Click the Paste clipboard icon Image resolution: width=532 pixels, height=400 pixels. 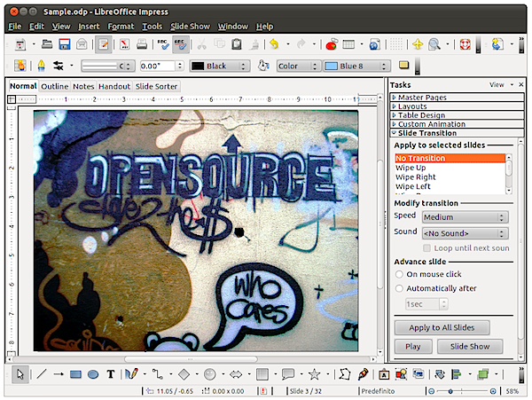[x=237, y=44]
